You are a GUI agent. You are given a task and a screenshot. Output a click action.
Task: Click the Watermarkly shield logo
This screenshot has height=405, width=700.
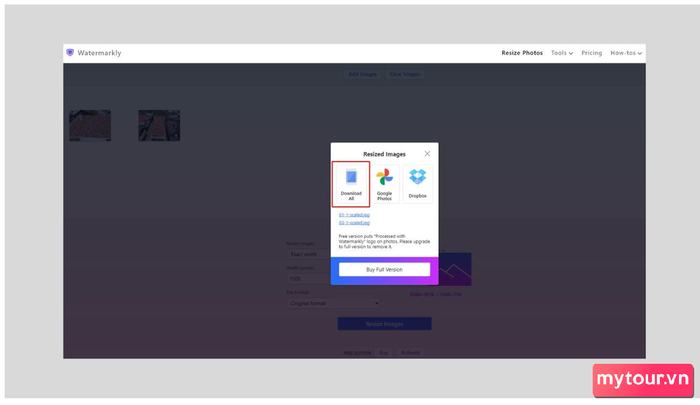pyautogui.click(x=70, y=53)
